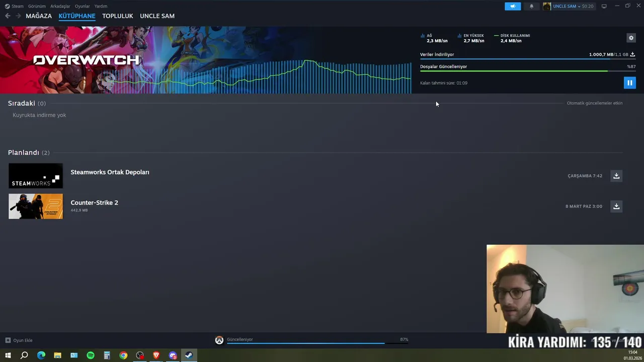Click the Counter-Strike 2 thumbnail
Image resolution: width=644 pixels, height=362 pixels.
coord(36,206)
